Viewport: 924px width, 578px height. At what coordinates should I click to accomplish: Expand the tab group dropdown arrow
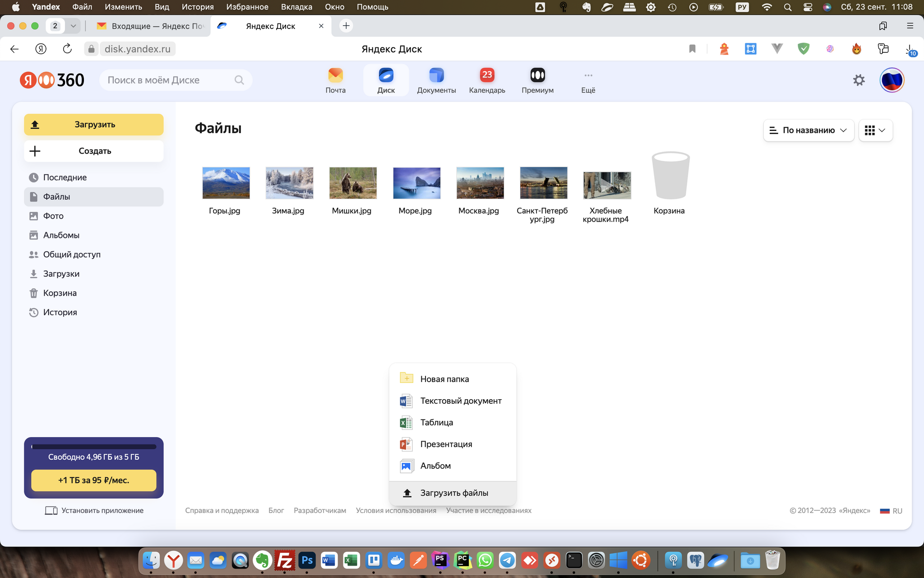73,26
